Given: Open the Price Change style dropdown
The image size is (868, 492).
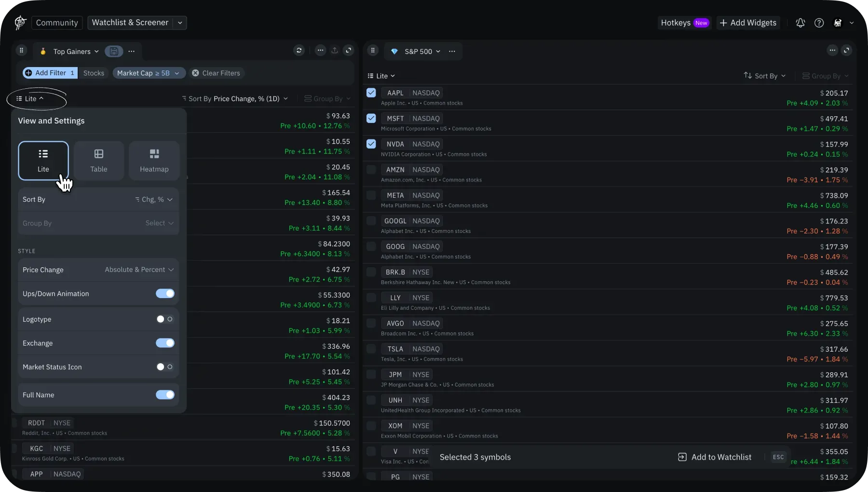Looking at the screenshot, I should click(139, 270).
